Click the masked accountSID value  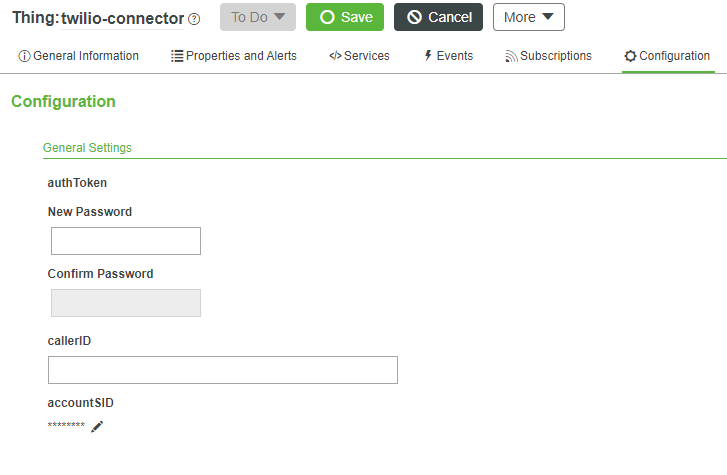66,427
